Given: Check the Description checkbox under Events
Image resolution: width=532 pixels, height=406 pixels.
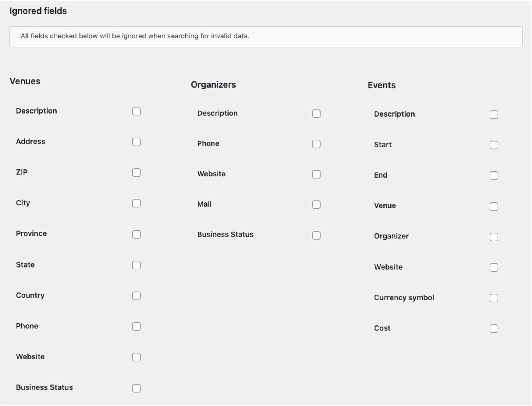Looking at the screenshot, I should click(494, 114).
